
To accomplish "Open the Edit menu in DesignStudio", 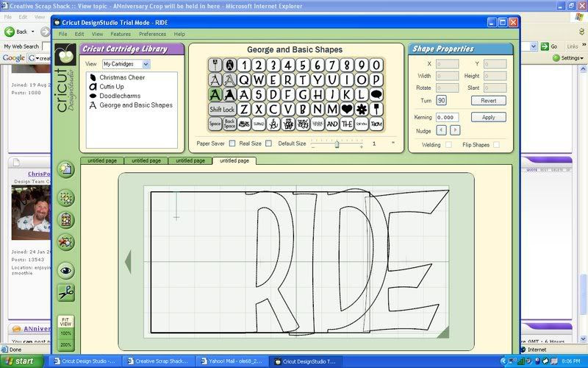I will click(x=79, y=34).
